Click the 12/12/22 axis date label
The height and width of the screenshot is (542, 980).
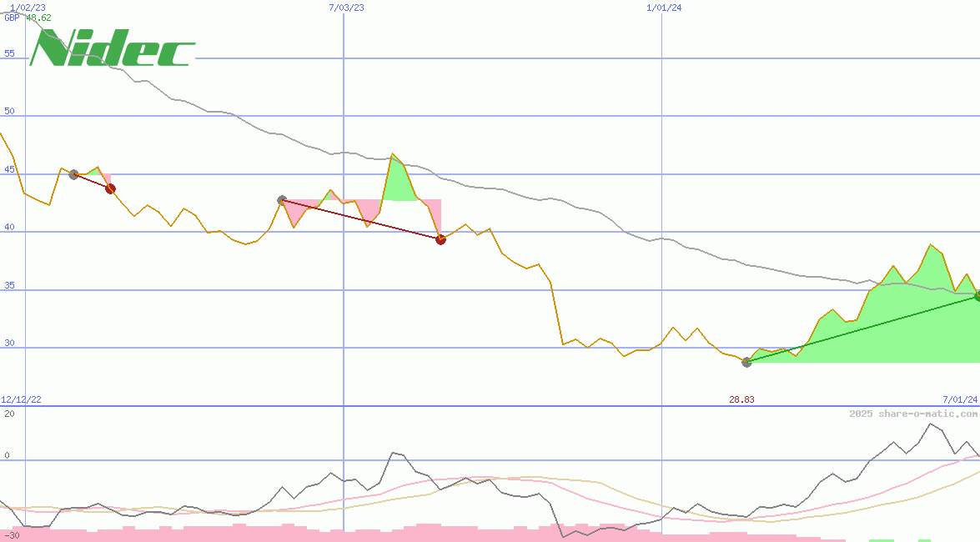[22, 399]
